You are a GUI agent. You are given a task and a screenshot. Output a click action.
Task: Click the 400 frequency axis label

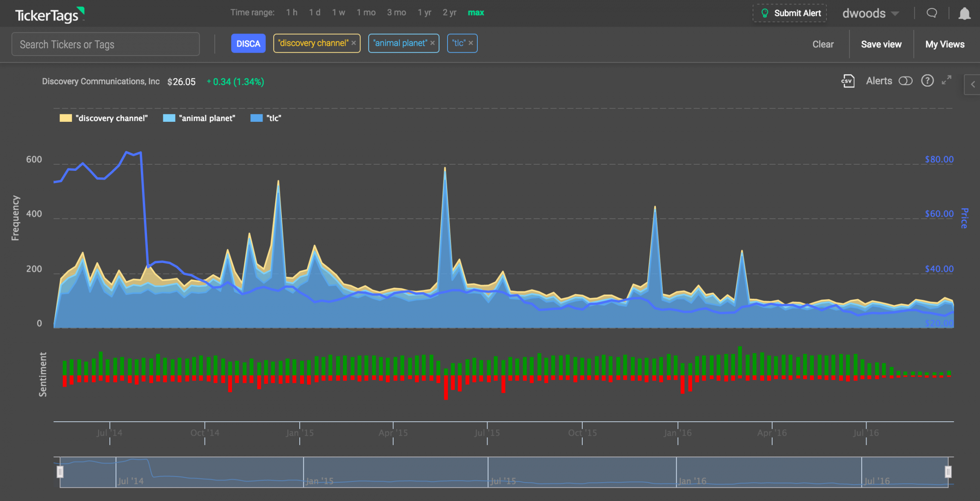pos(34,214)
